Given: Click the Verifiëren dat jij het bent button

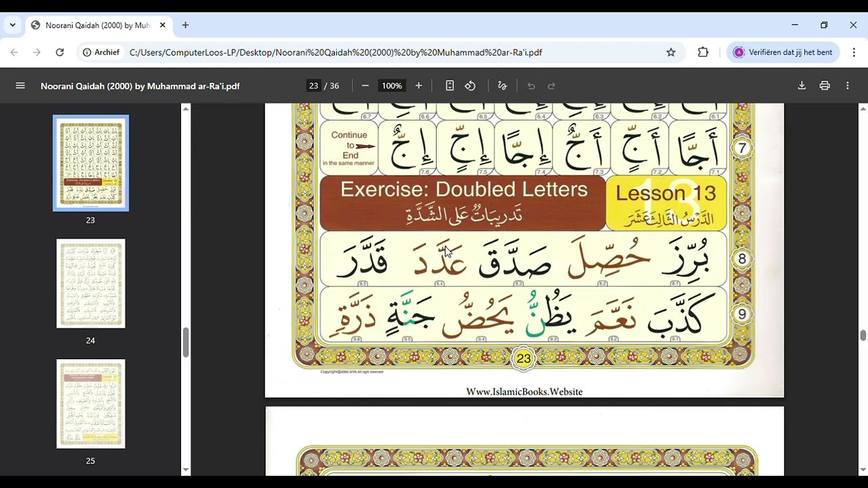Looking at the screenshot, I should pos(783,52).
